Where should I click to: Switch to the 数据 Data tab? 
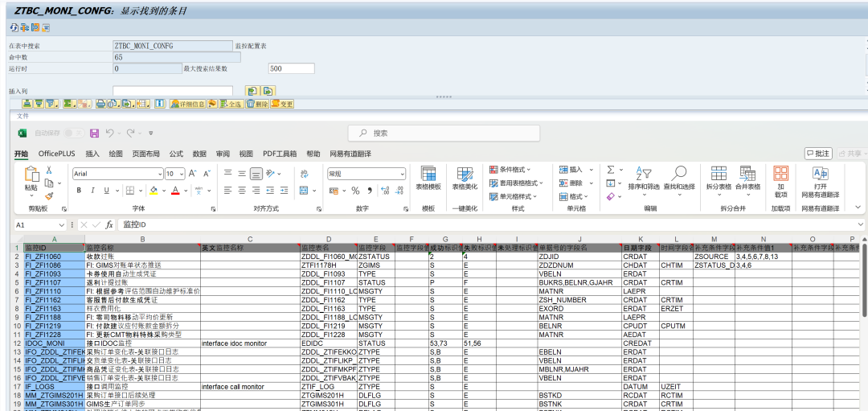pyautogui.click(x=199, y=154)
